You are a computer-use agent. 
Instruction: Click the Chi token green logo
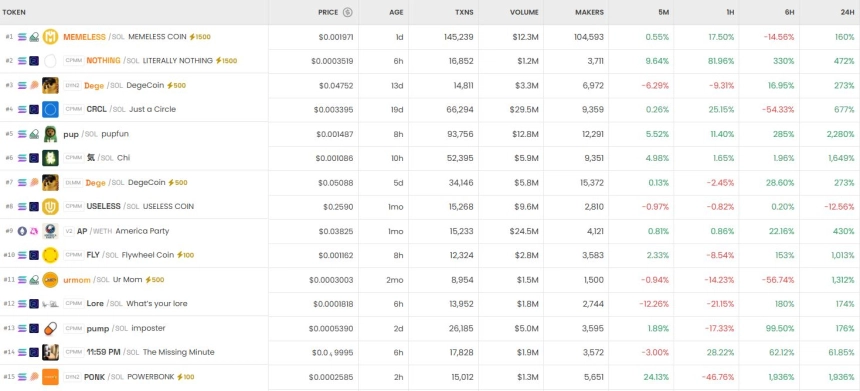pos(50,158)
